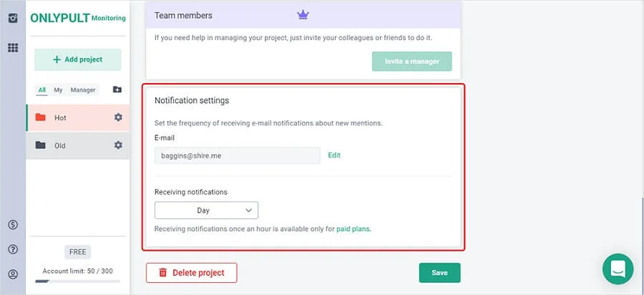Image resolution: width=644 pixels, height=295 pixels.
Task: Switch to the All projects tab
Action: [42, 90]
